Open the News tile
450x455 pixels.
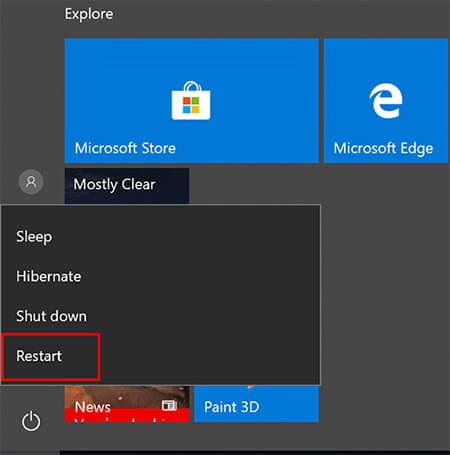(127, 404)
